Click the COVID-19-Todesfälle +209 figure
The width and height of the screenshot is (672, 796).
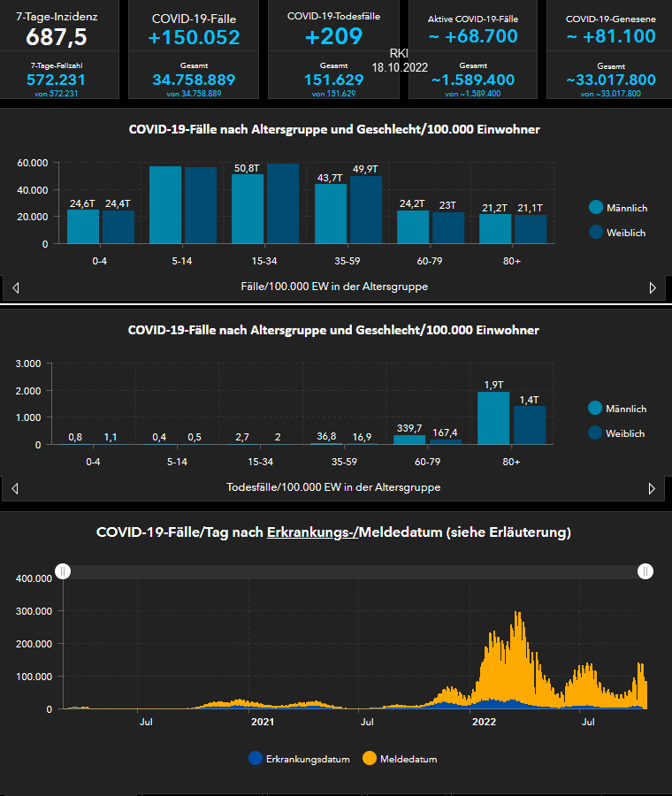pyautogui.click(x=333, y=37)
